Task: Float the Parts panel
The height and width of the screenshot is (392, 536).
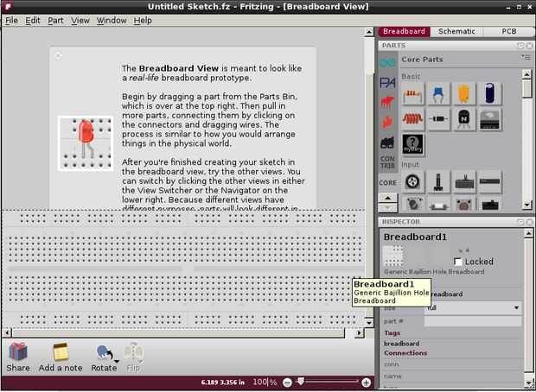Action: click(521, 46)
